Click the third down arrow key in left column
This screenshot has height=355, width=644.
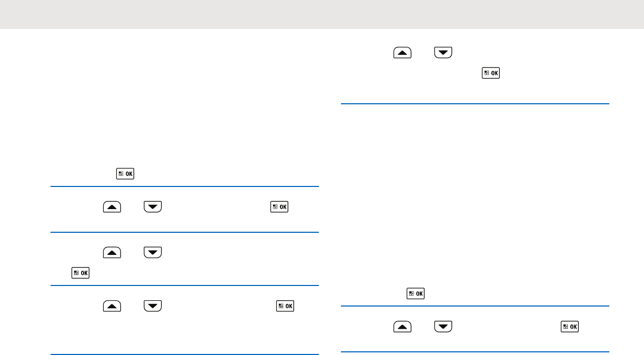pyautogui.click(x=153, y=306)
